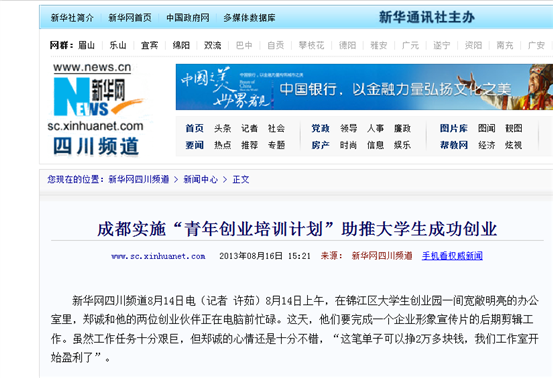Select 眉山 in the city network list
This screenshot has height=378, width=553.
(x=86, y=45)
